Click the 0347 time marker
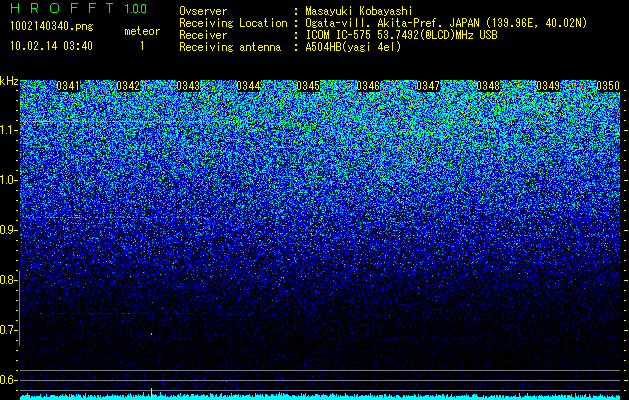The height and width of the screenshot is (400, 629). [x=428, y=86]
